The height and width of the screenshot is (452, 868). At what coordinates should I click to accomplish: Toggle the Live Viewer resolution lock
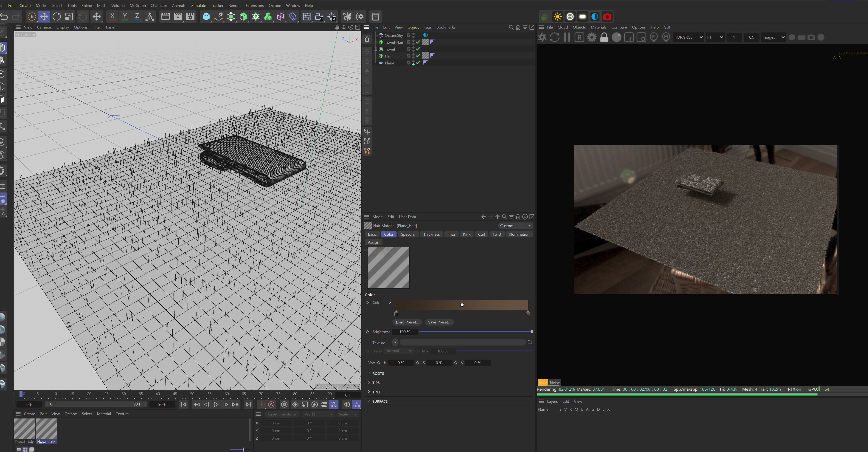pyautogui.click(x=604, y=37)
